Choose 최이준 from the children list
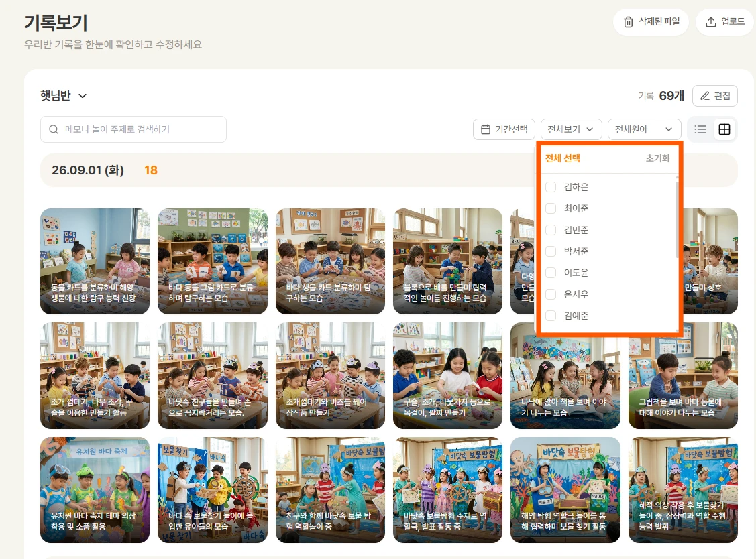 tap(576, 208)
